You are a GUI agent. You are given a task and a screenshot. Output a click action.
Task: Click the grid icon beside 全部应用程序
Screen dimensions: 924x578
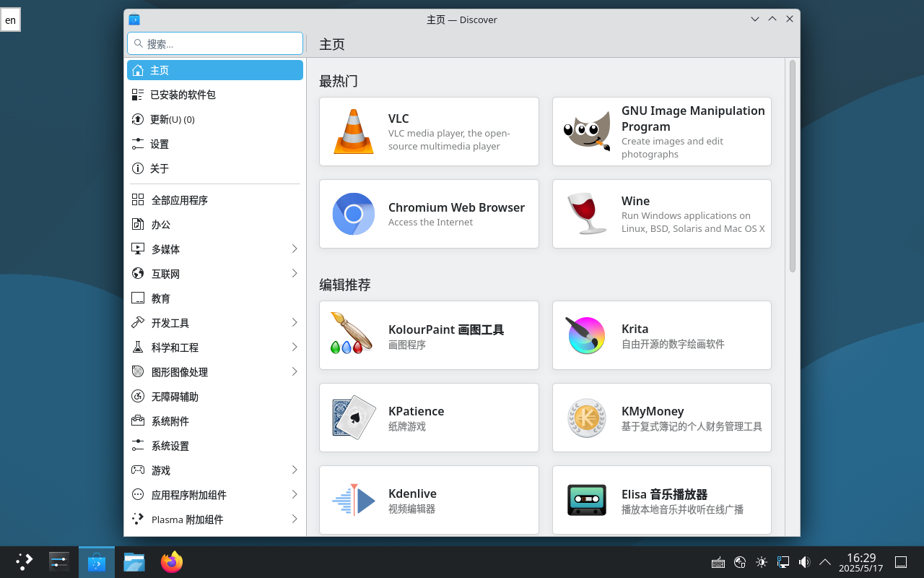tap(138, 200)
